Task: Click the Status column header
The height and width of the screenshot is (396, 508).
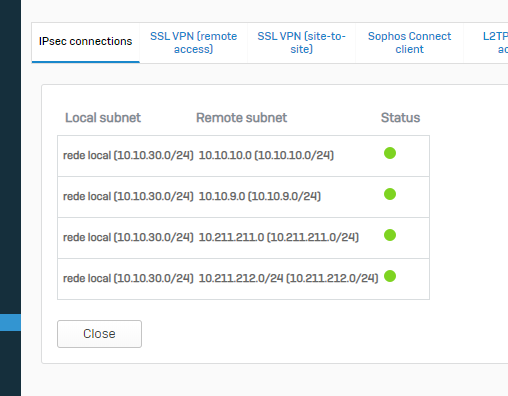Action: pyautogui.click(x=400, y=118)
